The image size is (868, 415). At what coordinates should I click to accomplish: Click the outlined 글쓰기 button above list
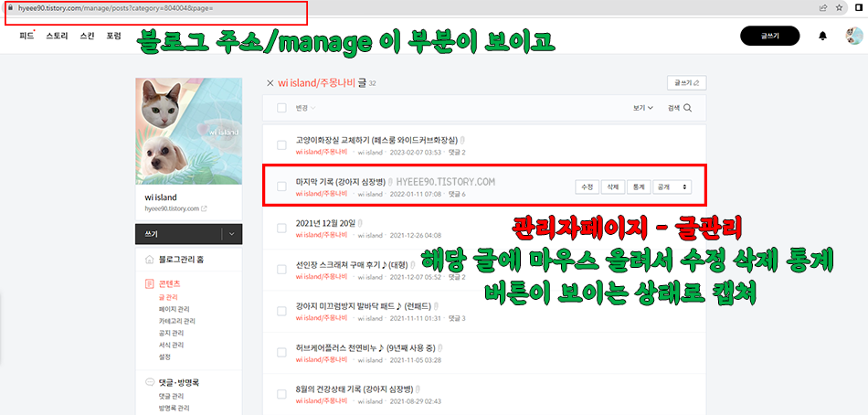pyautogui.click(x=686, y=83)
